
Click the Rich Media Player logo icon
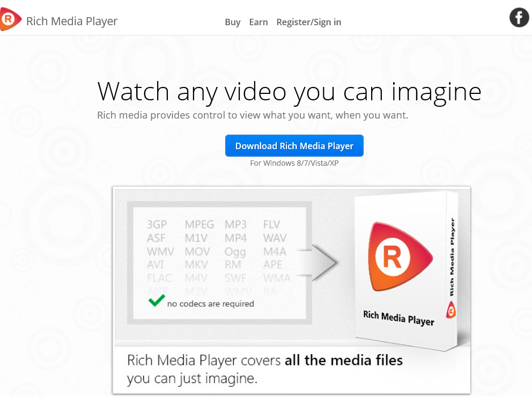(10, 19)
